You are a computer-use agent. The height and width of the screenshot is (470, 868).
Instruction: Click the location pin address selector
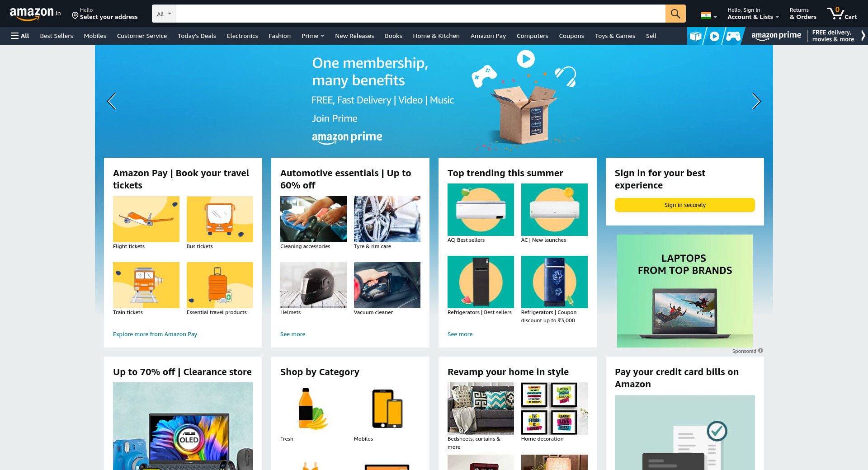point(105,14)
